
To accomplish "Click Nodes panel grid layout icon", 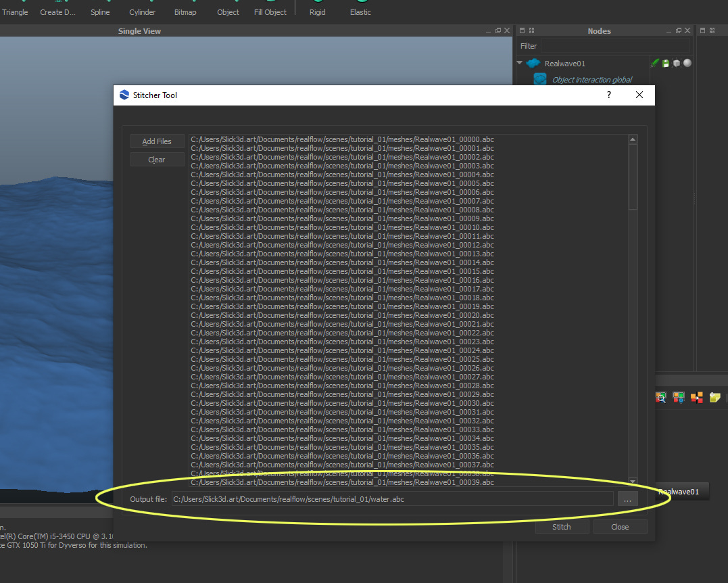I will 531,30.
